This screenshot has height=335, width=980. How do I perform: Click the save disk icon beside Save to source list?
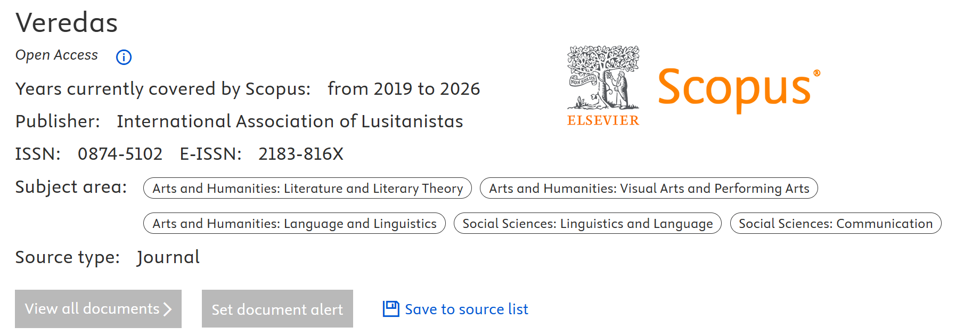coord(391,308)
